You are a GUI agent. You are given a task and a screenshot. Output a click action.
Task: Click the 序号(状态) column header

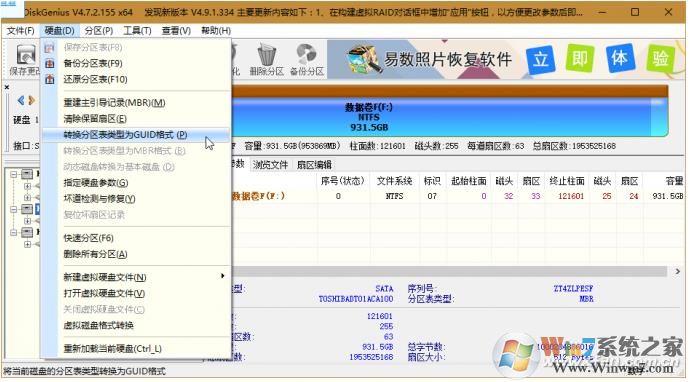342,181
